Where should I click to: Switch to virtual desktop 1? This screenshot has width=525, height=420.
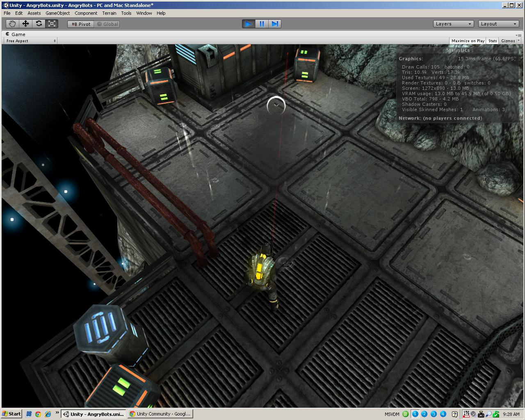pos(415,414)
